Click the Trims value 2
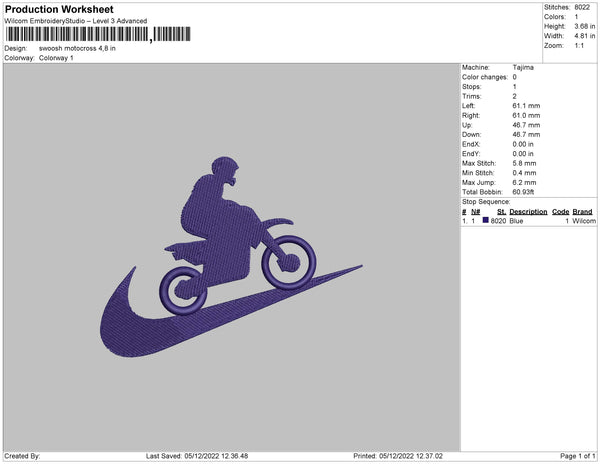This screenshot has height=464, width=600. 515,96
